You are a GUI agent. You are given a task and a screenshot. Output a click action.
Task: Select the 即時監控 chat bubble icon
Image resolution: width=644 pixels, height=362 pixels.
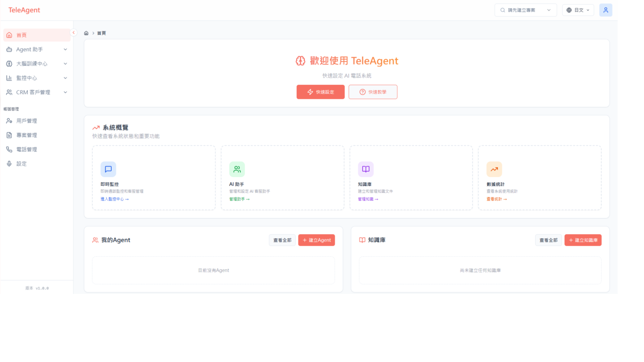click(x=108, y=169)
